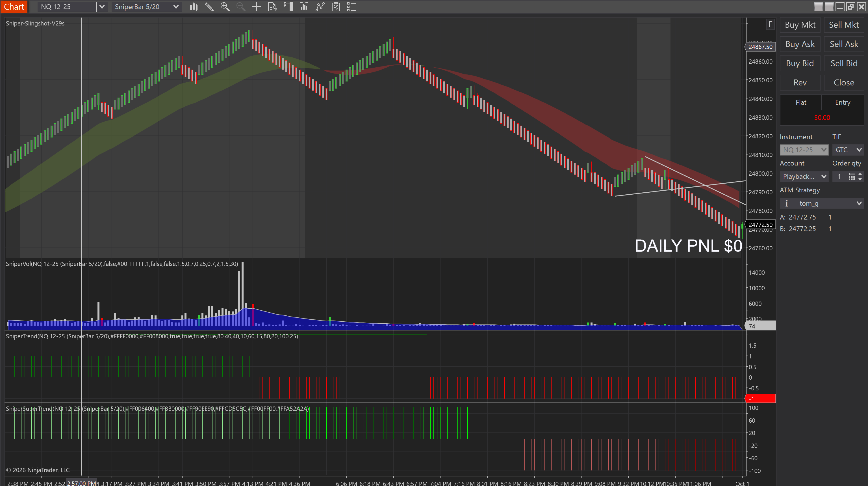
Task: Activate the Cross Hair pointer icon
Action: [x=257, y=7]
